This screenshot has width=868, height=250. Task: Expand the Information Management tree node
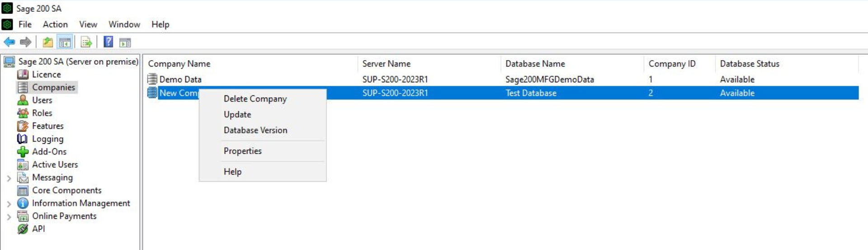click(x=9, y=204)
